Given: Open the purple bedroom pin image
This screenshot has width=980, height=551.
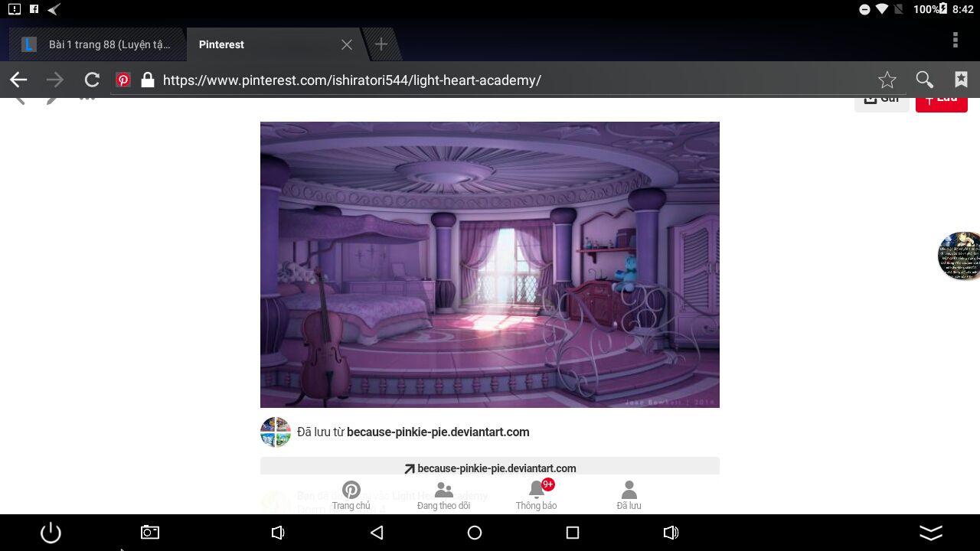Looking at the screenshot, I should coord(490,265).
